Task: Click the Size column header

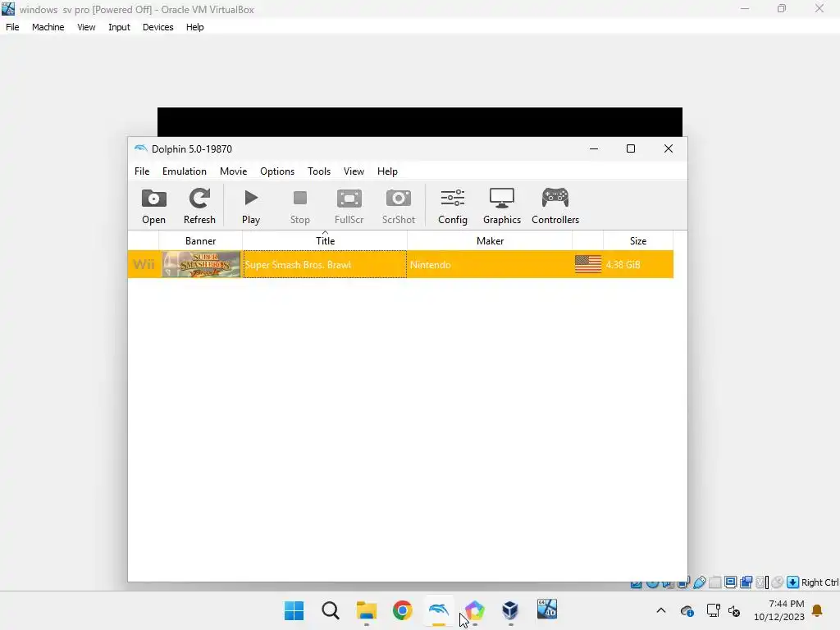Action: point(638,241)
